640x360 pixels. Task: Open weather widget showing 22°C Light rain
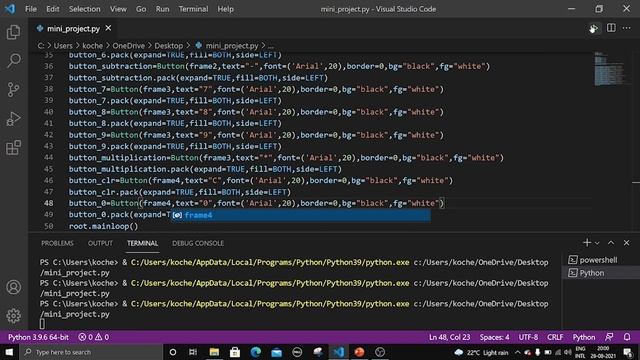(482, 353)
